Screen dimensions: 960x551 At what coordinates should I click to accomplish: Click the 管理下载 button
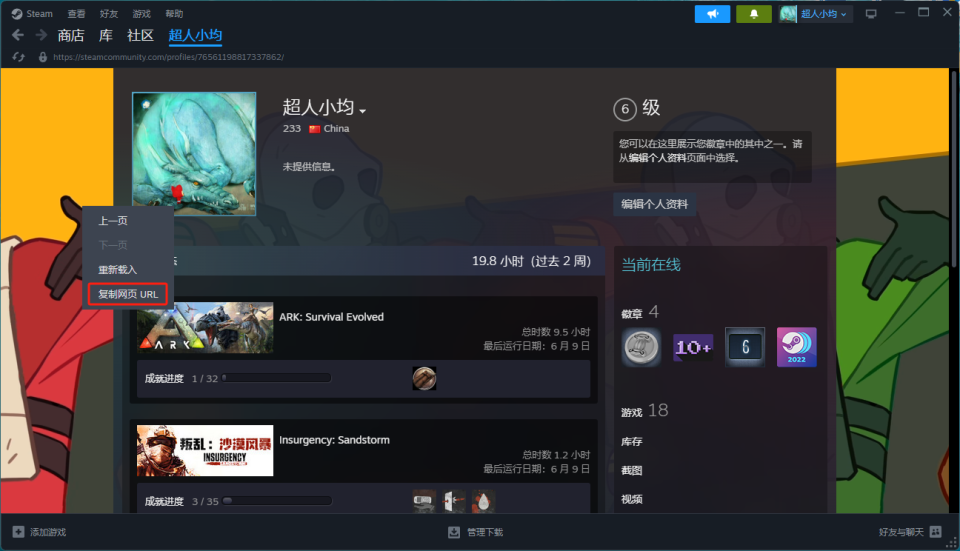tap(476, 532)
